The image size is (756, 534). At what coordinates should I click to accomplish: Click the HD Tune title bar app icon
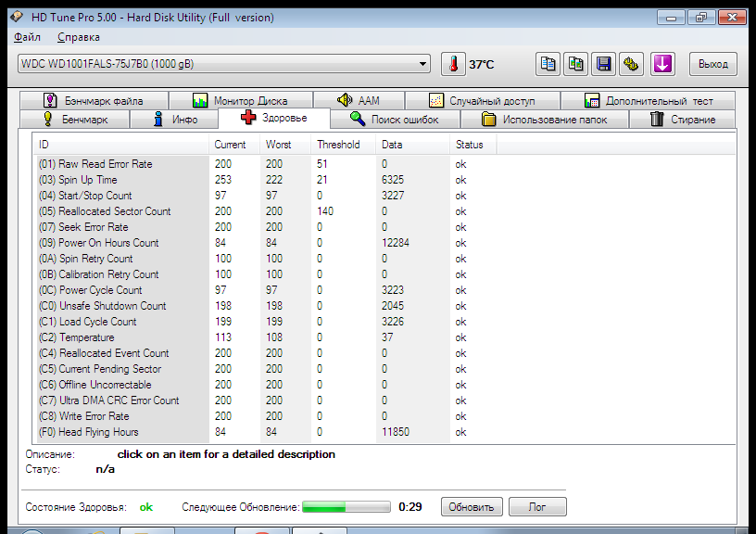[x=17, y=17]
